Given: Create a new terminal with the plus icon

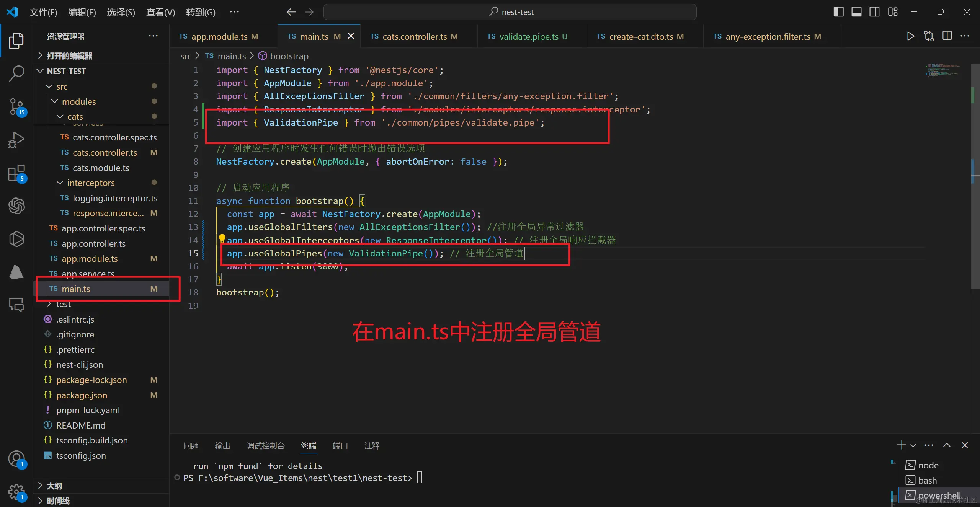Looking at the screenshot, I should (901, 445).
